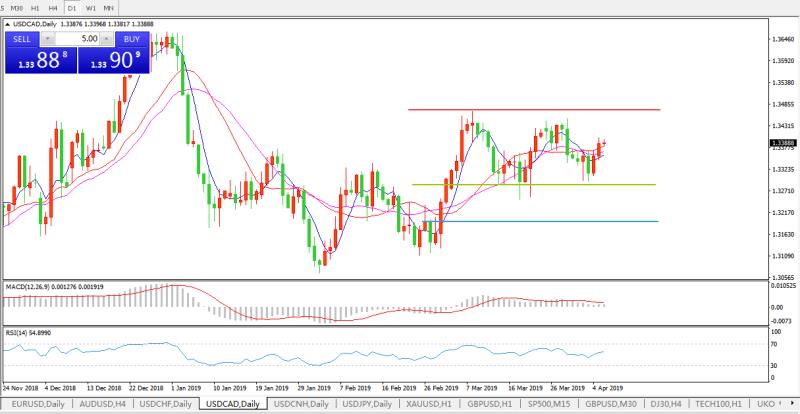Viewport: 800px width, 414px height.
Task: Switch to the USDCHF,Daily tab
Action: coord(164,404)
